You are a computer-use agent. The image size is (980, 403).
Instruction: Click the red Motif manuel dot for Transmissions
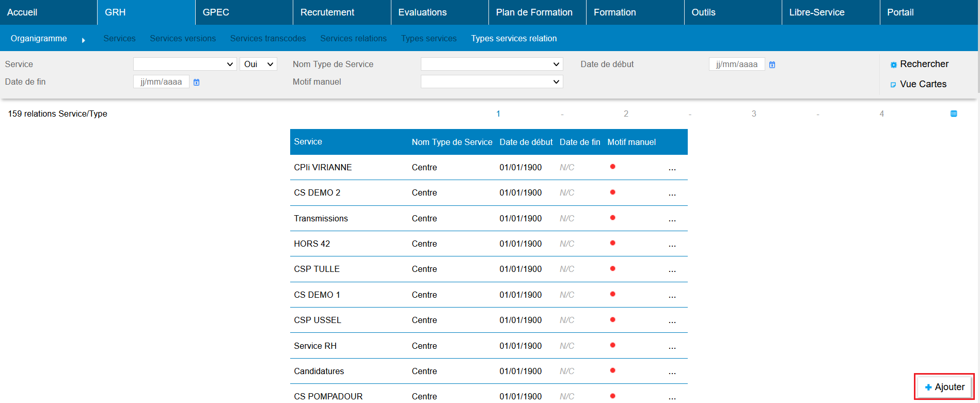coord(612,218)
